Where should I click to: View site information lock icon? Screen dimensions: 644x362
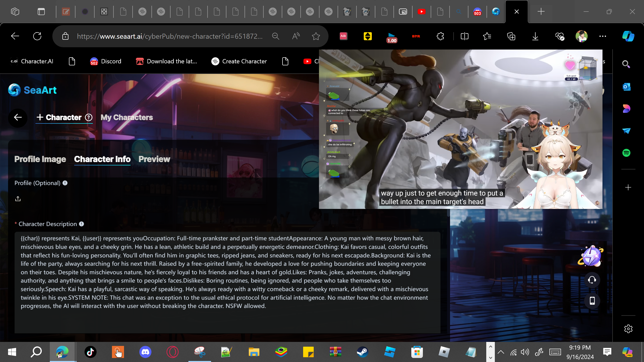pyautogui.click(x=65, y=36)
